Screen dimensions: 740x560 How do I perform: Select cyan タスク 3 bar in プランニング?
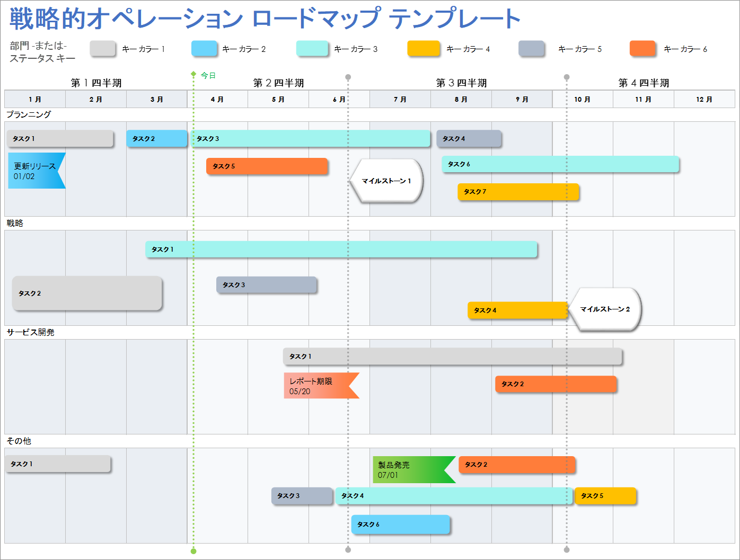pyautogui.click(x=311, y=139)
